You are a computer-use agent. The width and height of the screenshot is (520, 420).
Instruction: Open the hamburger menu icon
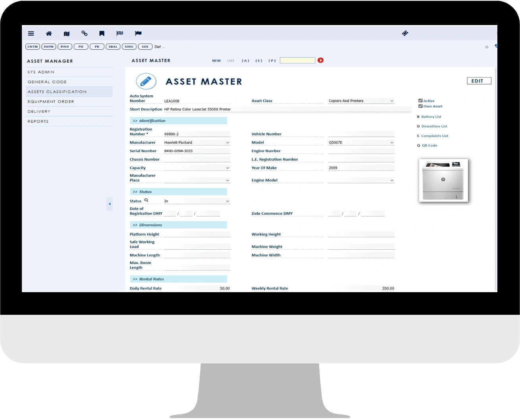(x=31, y=34)
